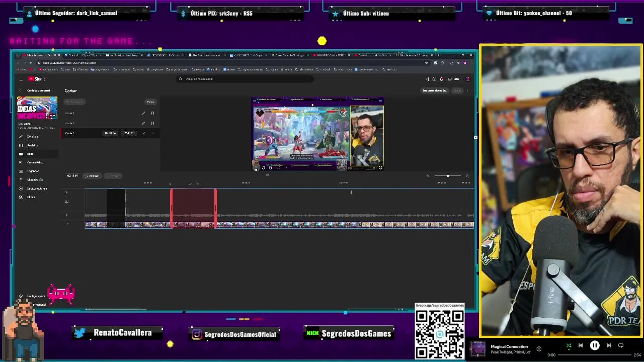The image size is (644, 362).
Task: Open the editor more options menu
Action: tap(467, 91)
